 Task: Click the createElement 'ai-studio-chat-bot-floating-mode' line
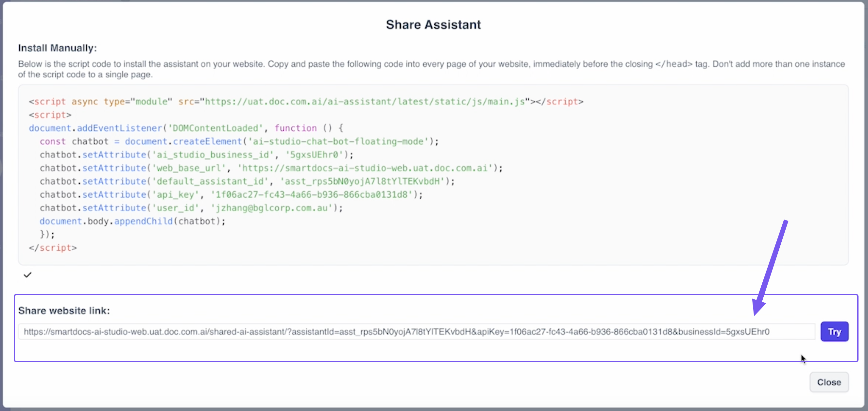click(239, 141)
